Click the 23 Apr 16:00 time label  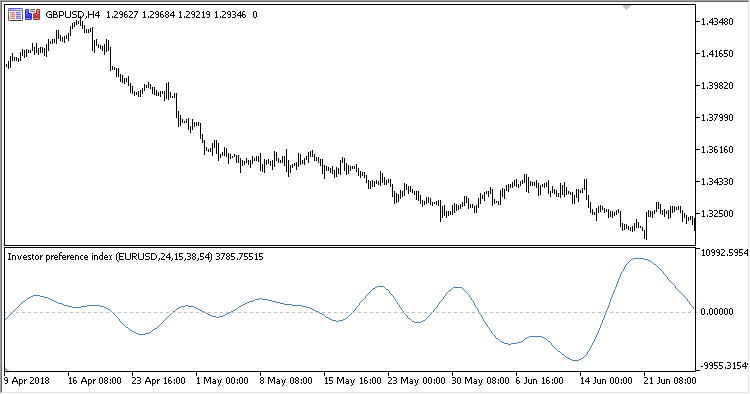[158, 381]
